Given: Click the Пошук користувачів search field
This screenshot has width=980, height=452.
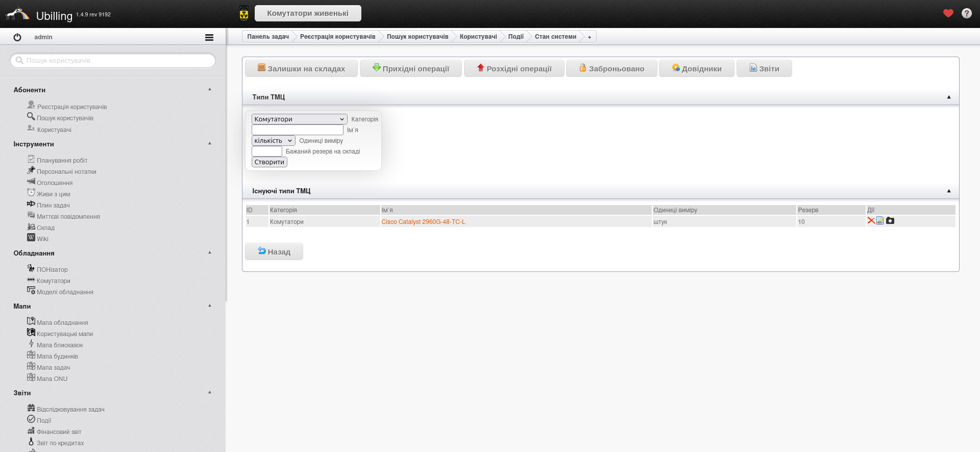Looking at the screenshot, I should coord(113,60).
